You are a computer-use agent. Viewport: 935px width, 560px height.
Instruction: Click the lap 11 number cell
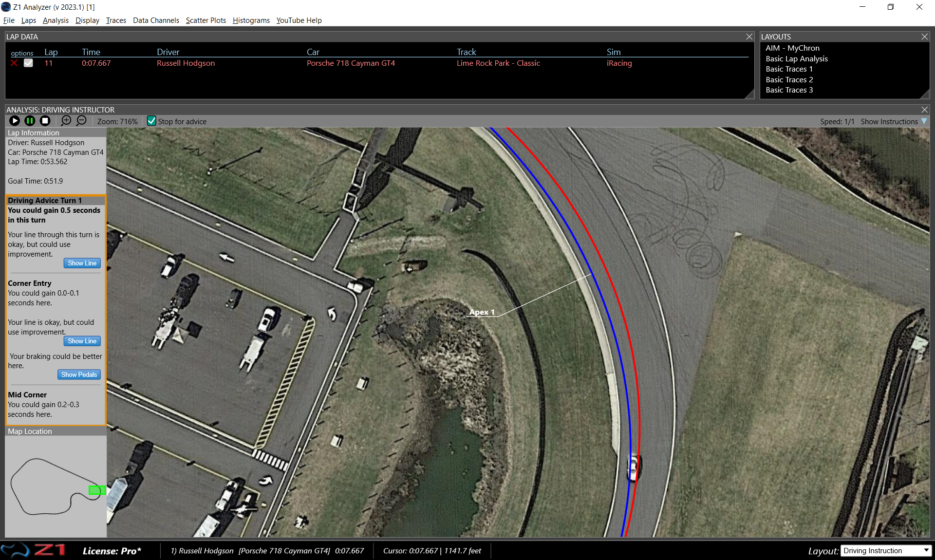(49, 63)
